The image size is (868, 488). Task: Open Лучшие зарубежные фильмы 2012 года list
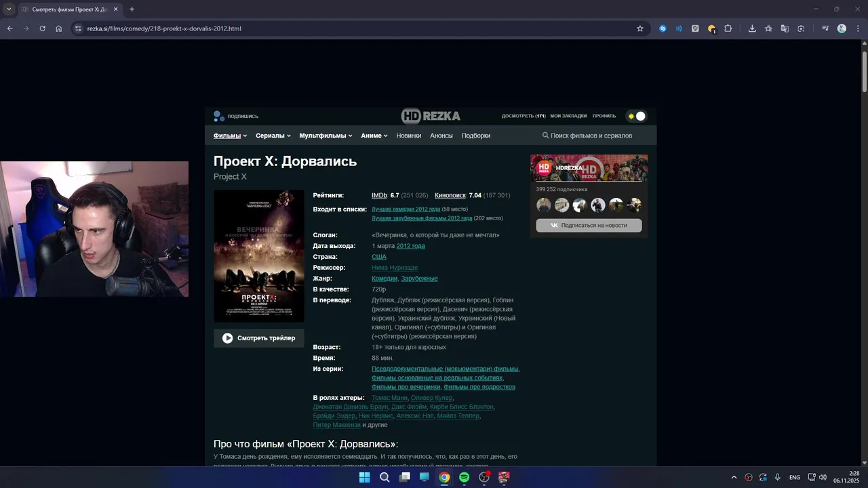[422, 218]
